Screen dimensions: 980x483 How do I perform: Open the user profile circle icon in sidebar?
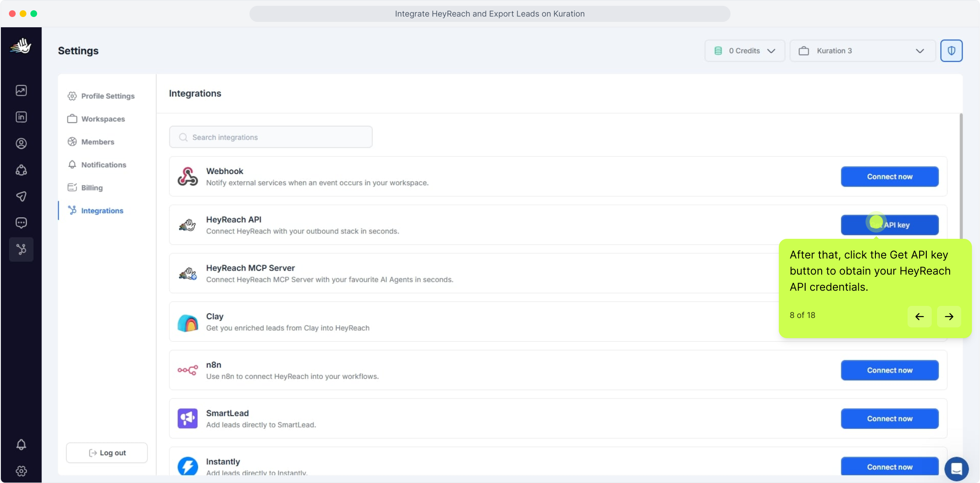pyautogui.click(x=21, y=143)
